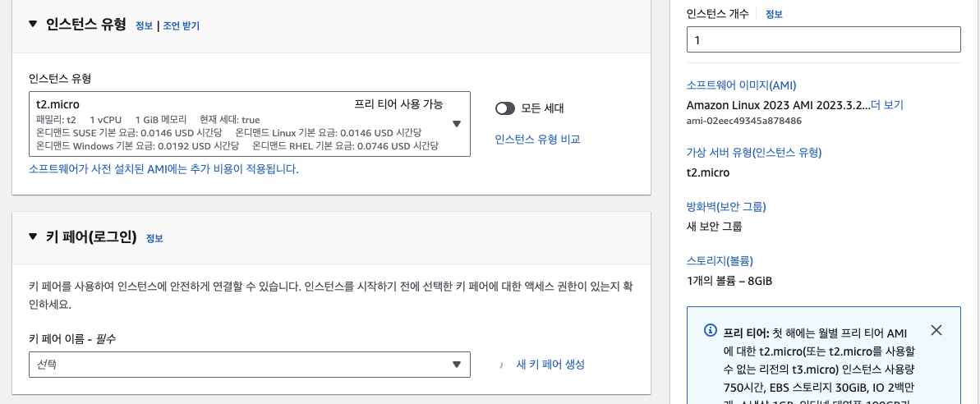Toggle the 모든 세대 switch
This screenshot has height=404, width=980.
pyautogui.click(x=505, y=108)
